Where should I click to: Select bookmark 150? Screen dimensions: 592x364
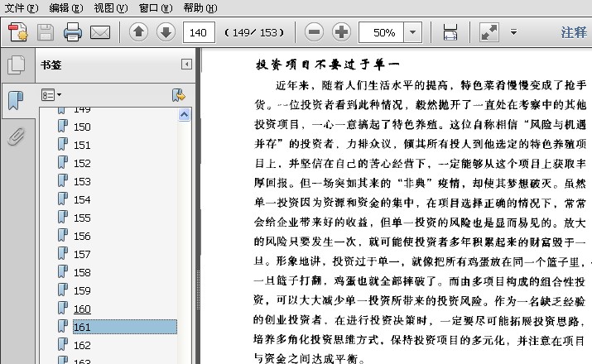(82, 127)
